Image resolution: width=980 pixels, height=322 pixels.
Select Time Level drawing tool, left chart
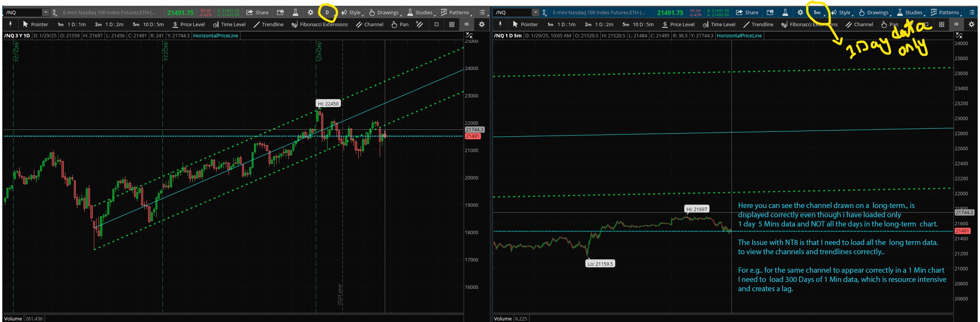click(229, 24)
